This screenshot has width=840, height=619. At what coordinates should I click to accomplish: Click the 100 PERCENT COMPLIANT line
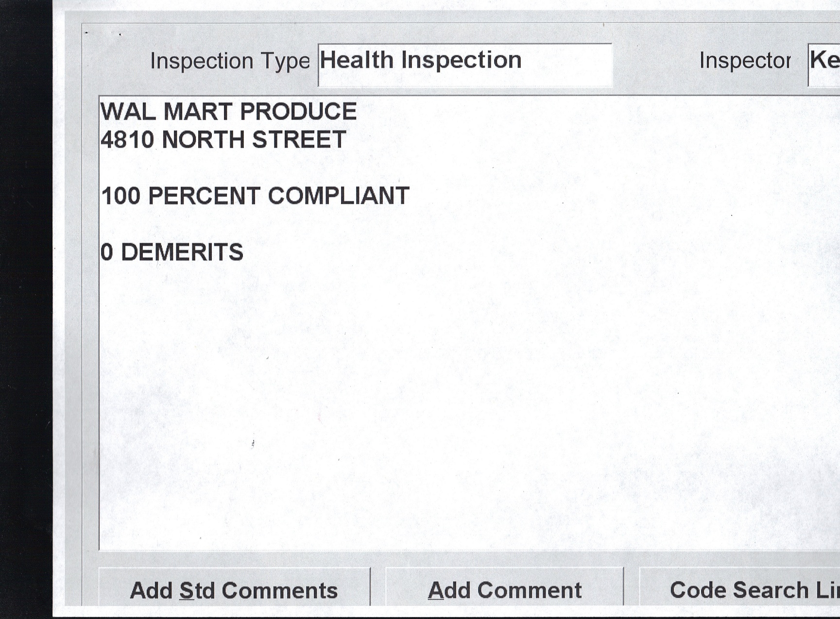pos(255,196)
